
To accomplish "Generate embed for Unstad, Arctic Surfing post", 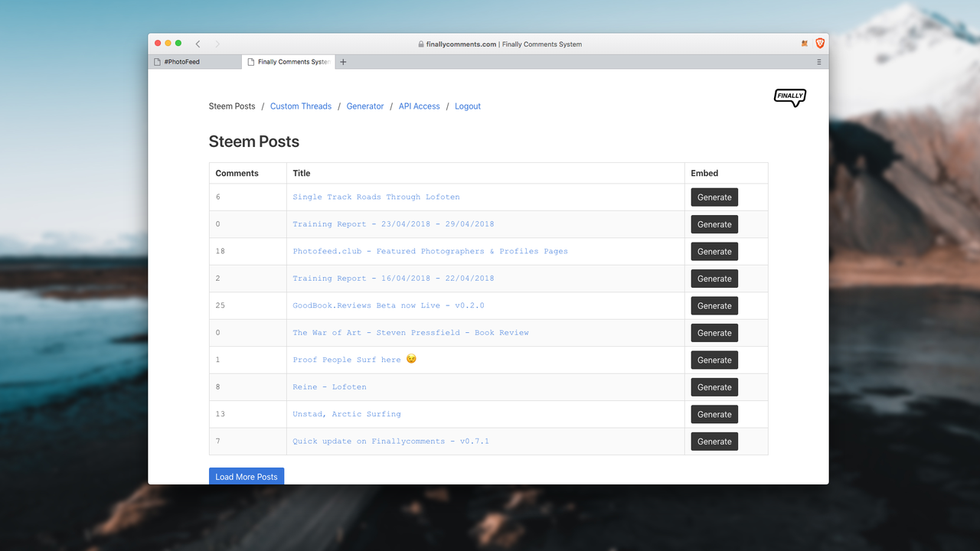I will pyautogui.click(x=714, y=415).
